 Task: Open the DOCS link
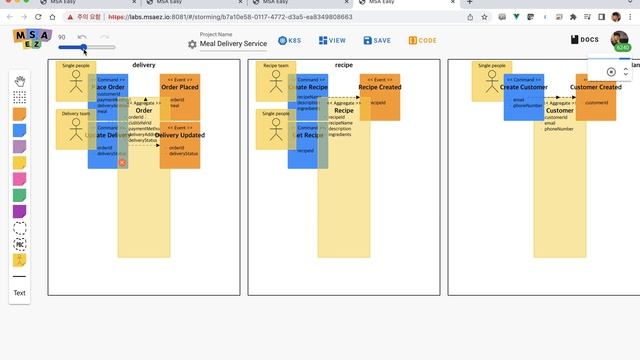click(584, 40)
